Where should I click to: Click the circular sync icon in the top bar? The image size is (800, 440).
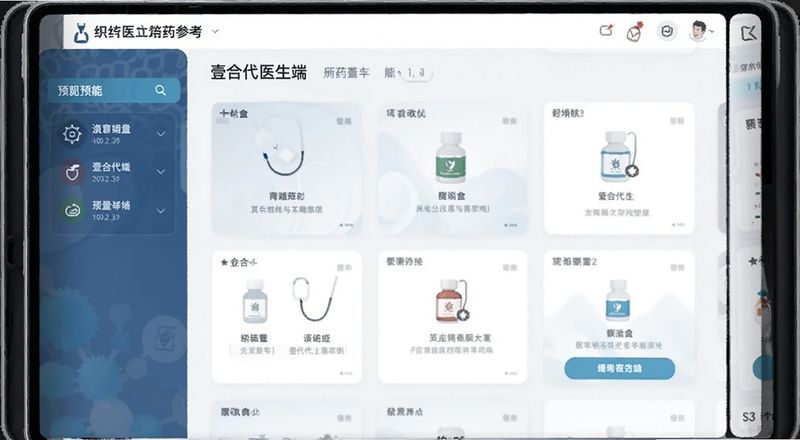[667, 32]
